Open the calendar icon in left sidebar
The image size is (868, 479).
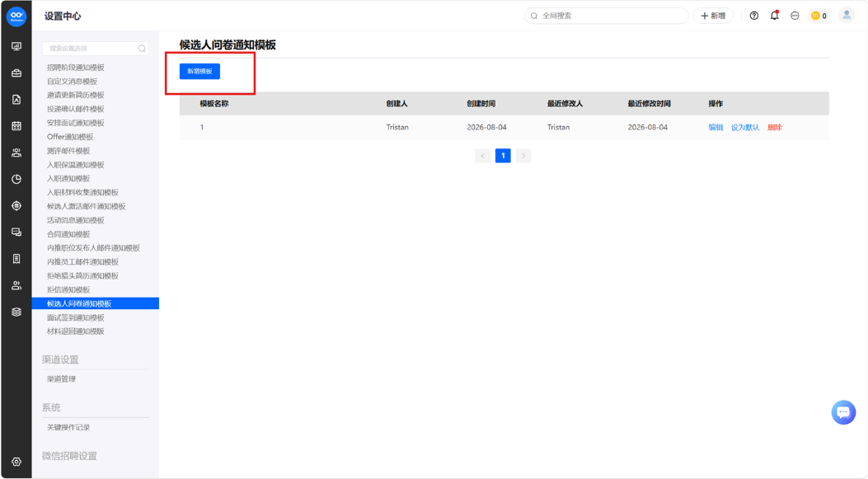tap(16, 126)
